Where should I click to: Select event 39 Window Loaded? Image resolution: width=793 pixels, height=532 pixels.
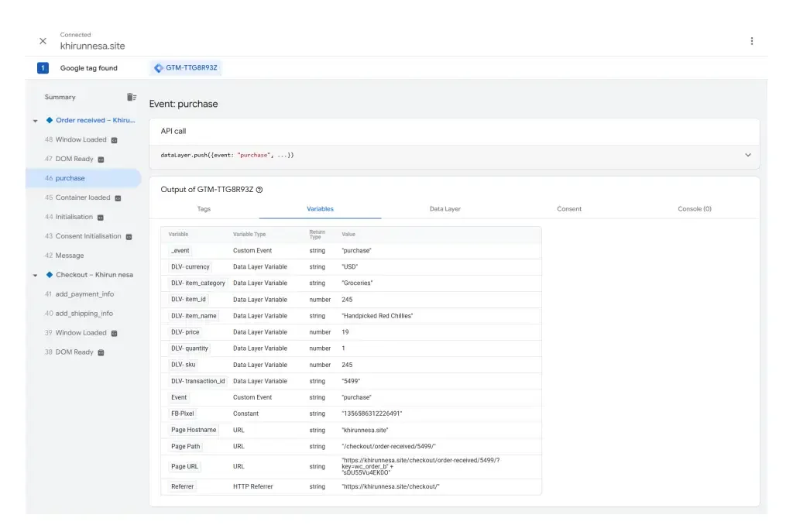[75, 333]
